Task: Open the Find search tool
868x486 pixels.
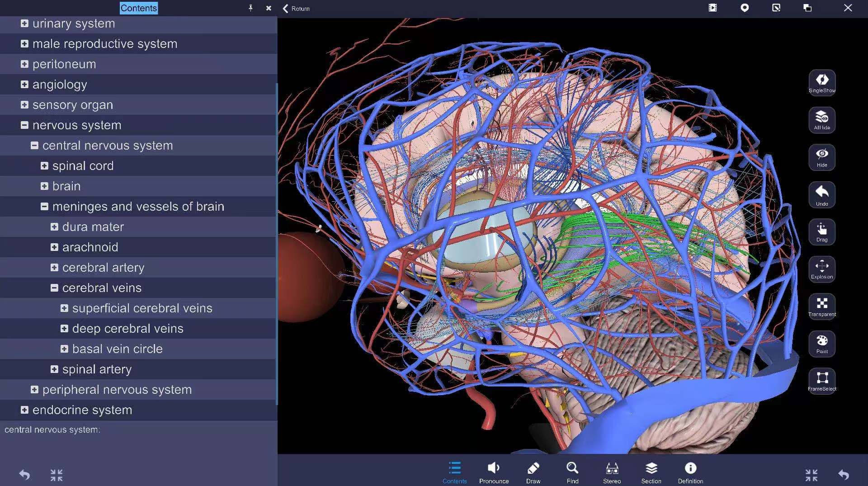Action: (572, 472)
